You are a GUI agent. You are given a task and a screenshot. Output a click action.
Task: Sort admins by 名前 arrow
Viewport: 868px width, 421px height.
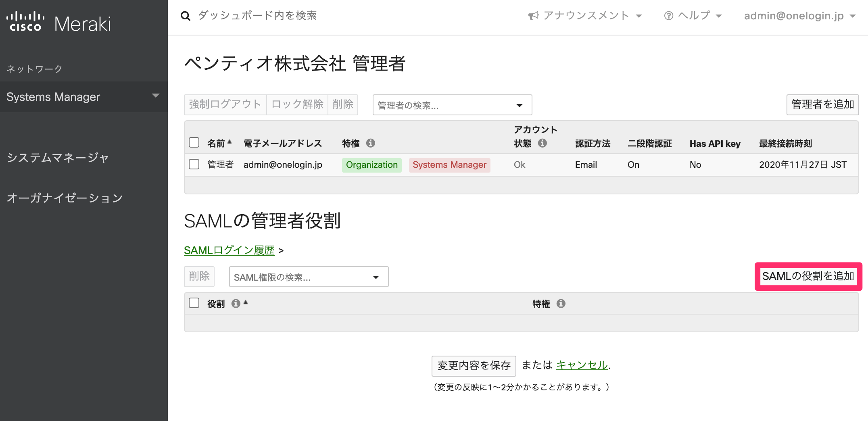pos(230,142)
